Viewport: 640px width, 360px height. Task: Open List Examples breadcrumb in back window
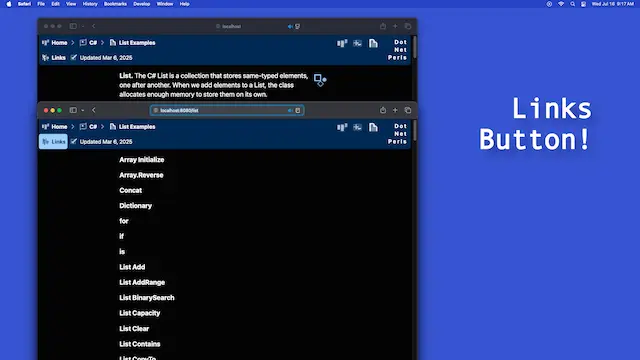pos(133,43)
